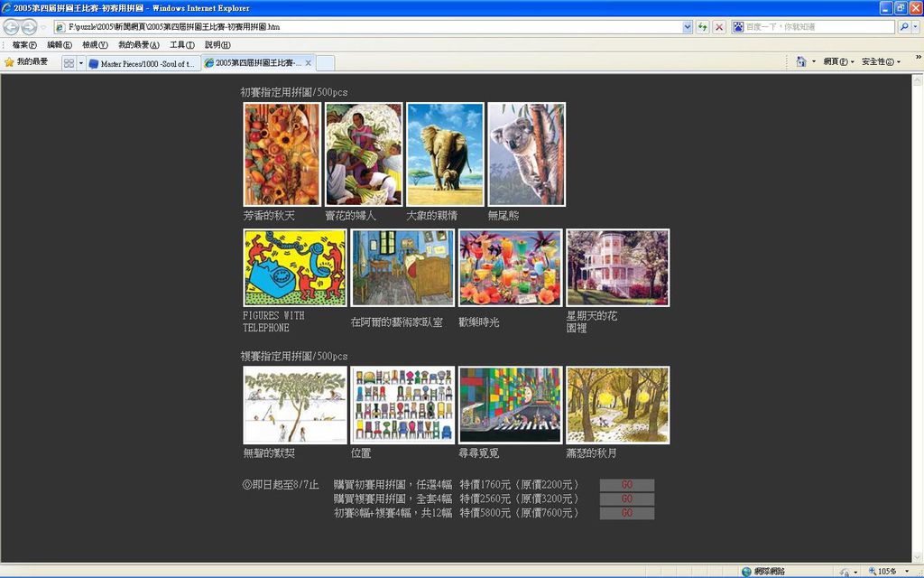Stop loading with the red X icon

[x=719, y=27]
